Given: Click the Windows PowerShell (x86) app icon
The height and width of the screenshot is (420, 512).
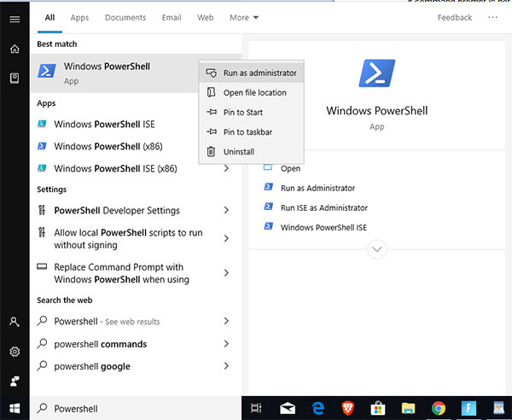Looking at the screenshot, I should coord(42,146).
